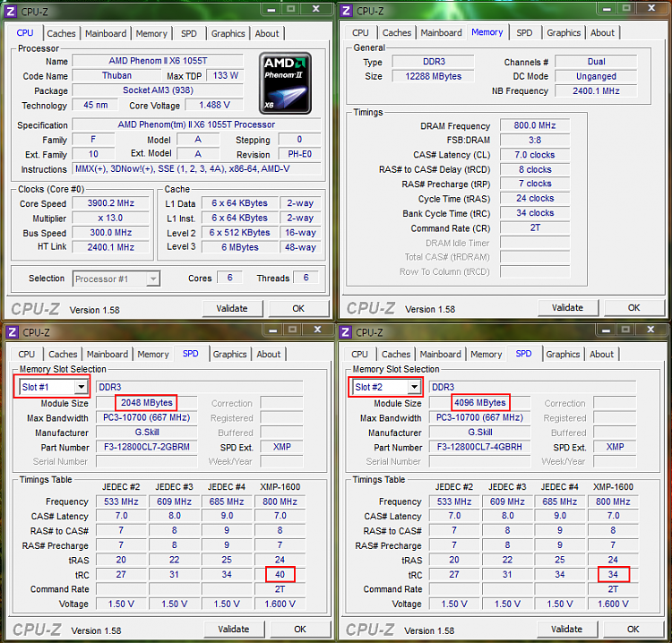Open Graphics tab in the top-left CPU window
The image size is (672, 643).
228,33
